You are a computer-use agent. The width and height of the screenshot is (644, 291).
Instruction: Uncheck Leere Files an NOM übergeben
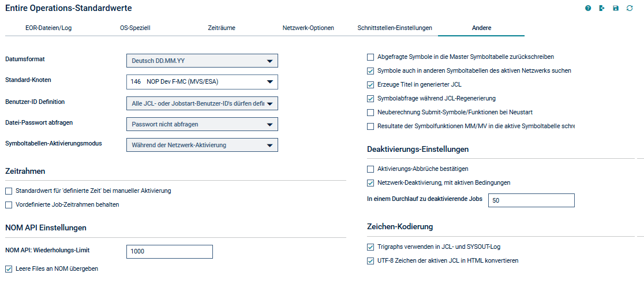tap(9, 269)
